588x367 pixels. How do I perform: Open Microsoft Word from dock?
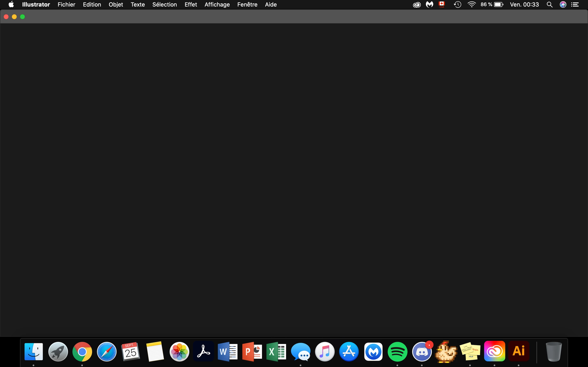coord(227,351)
